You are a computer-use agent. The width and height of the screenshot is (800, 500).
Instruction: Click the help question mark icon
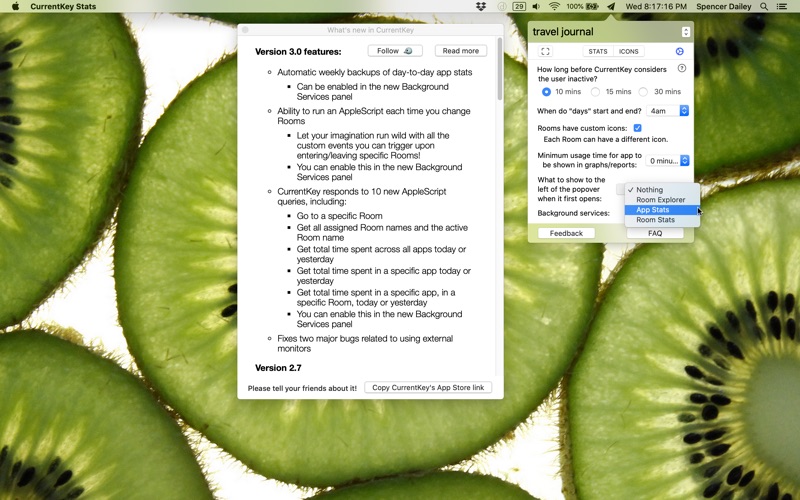[682, 68]
